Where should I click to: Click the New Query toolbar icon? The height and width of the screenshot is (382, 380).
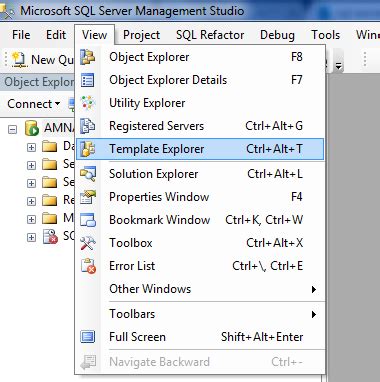tap(19, 60)
